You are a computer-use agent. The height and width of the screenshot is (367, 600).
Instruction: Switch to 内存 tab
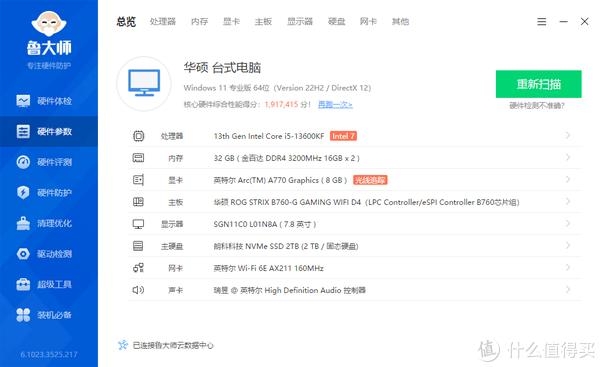pyautogui.click(x=199, y=21)
